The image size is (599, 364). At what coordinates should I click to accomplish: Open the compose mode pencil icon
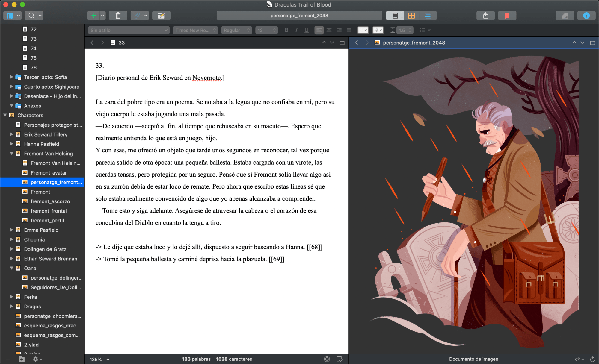point(161,16)
